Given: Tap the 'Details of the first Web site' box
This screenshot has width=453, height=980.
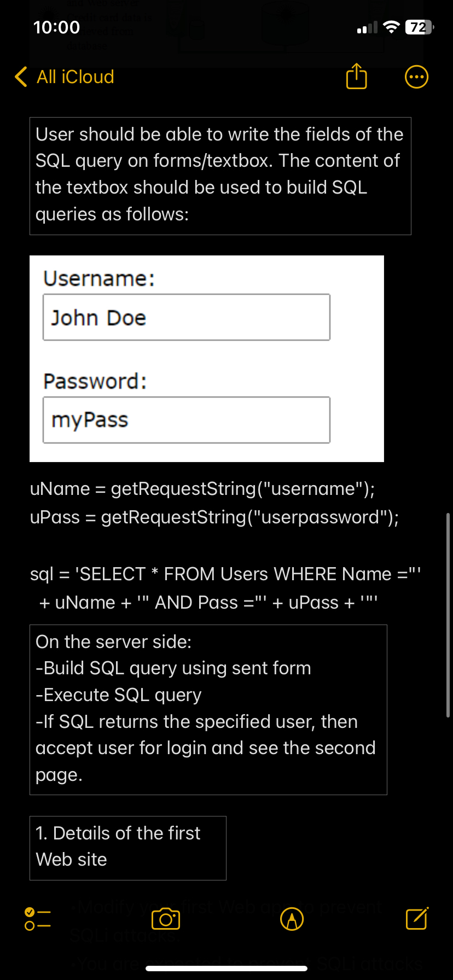Looking at the screenshot, I should tap(127, 848).
